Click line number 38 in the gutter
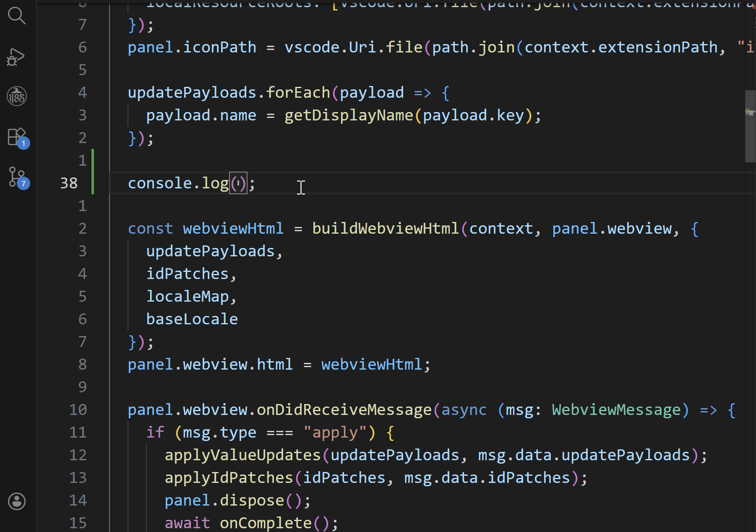This screenshot has width=756, height=532. [69, 183]
